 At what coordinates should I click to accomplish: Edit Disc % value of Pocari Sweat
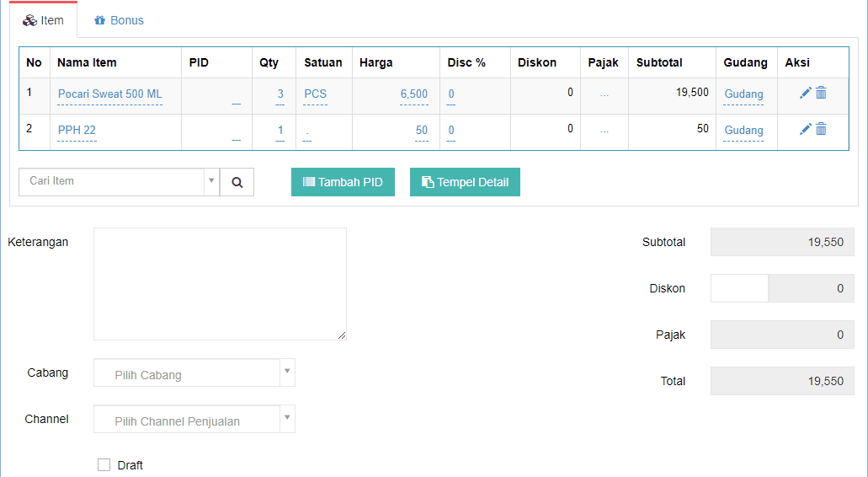(451, 94)
